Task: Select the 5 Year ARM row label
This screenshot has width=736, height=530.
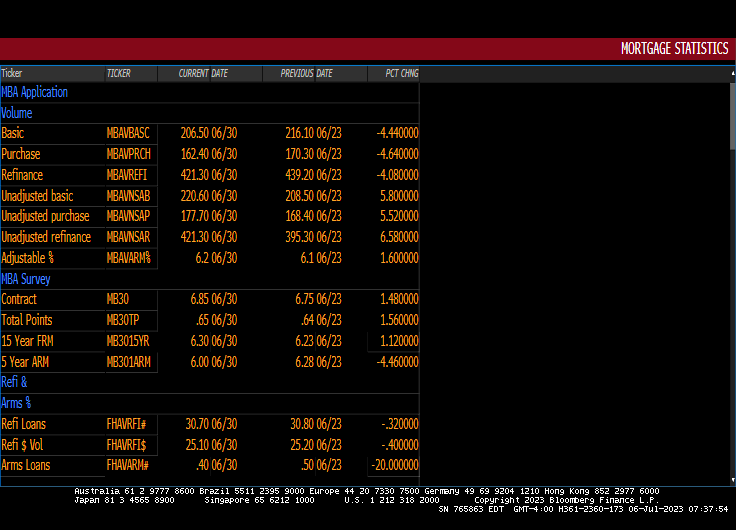Action: 25,362
